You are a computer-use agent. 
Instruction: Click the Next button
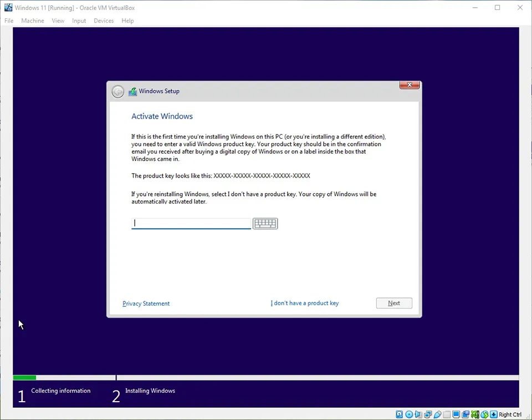tap(394, 303)
